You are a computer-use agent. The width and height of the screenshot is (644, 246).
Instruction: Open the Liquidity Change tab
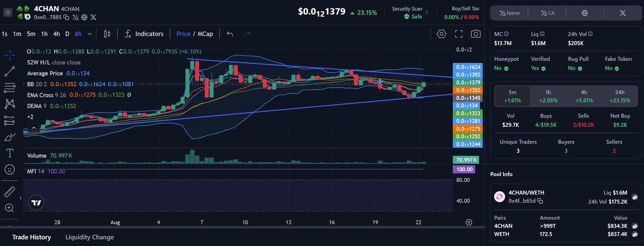[90, 237]
